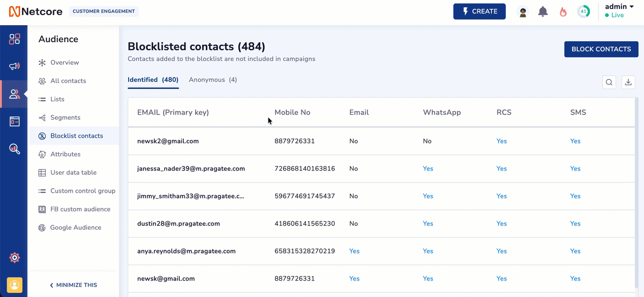Viewport: 644px width, 297px height.
Task: Click the WhatsApp column header
Action: (442, 112)
